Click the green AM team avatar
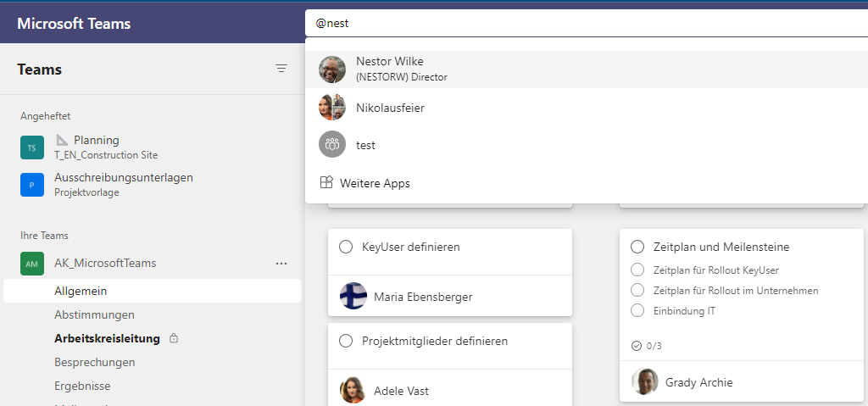The width and height of the screenshot is (868, 406). pyautogui.click(x=32, y=264)
